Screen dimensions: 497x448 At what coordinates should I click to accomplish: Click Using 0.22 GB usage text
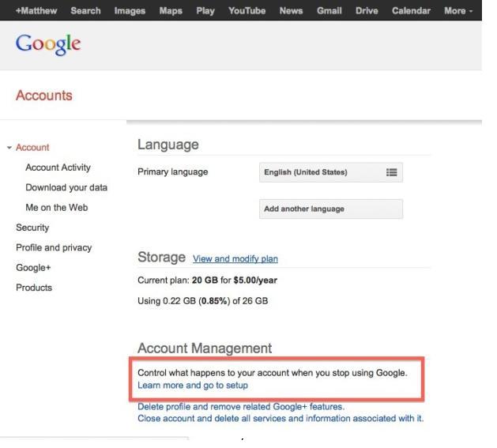pyautogui.click(x=203, y=300)
